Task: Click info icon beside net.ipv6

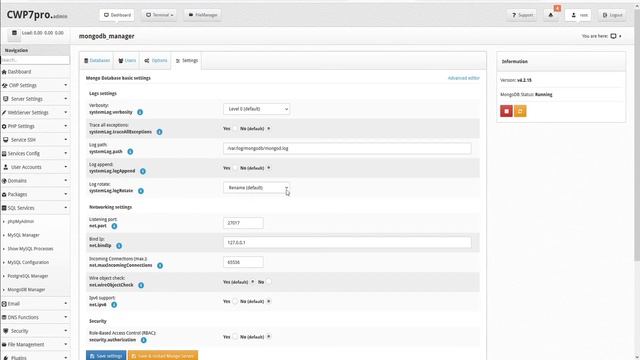Action: [x=114, y=304]
